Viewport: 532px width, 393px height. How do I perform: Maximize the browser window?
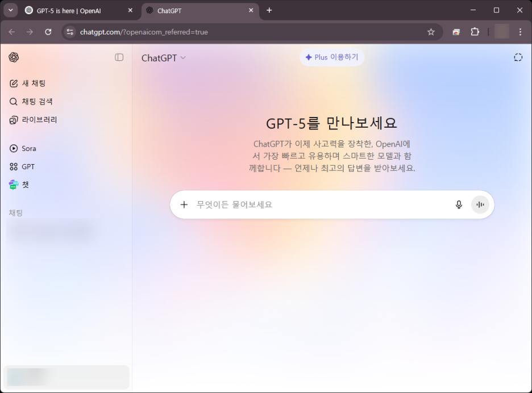(x=496, y=10)
